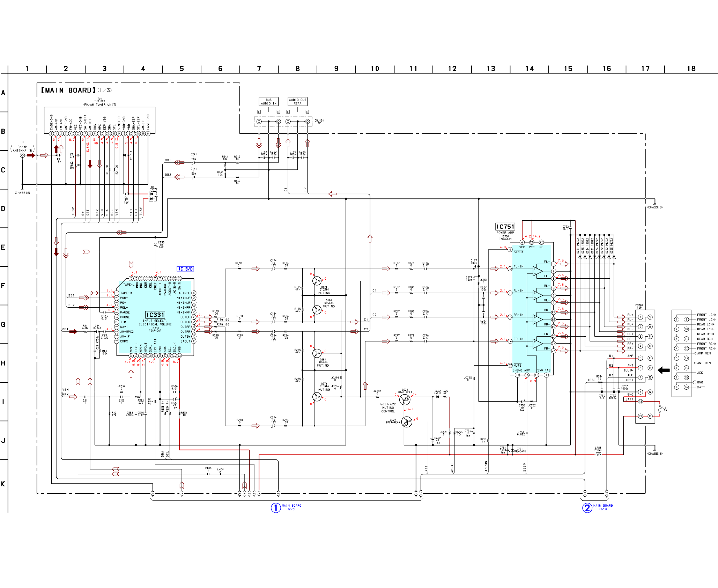Click row letter F on left margin
Viewport: 718px width, 588px height.
(x=3, y=286)
